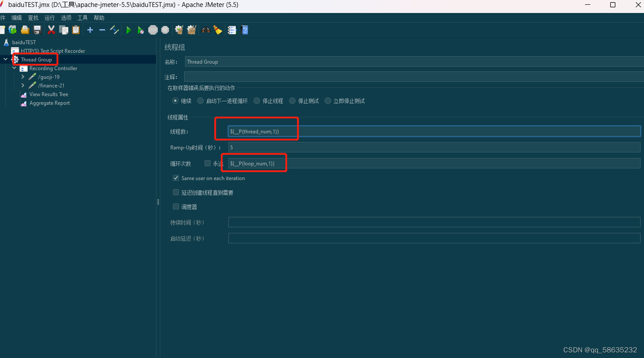The image size is (644, 358).
Task: Open search with binoculars icon
Action: (206, 30)
